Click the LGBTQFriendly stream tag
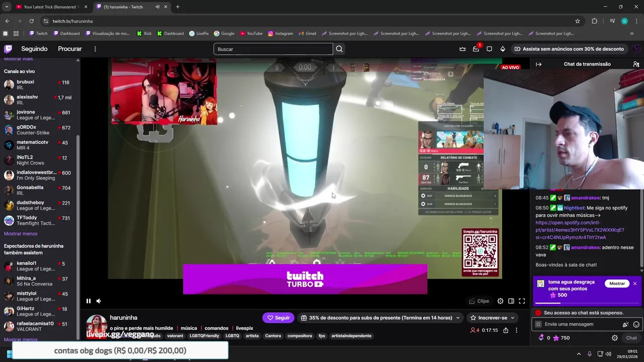Image resolution: width=644 pixels, height=362 pixels. point(204,336)
